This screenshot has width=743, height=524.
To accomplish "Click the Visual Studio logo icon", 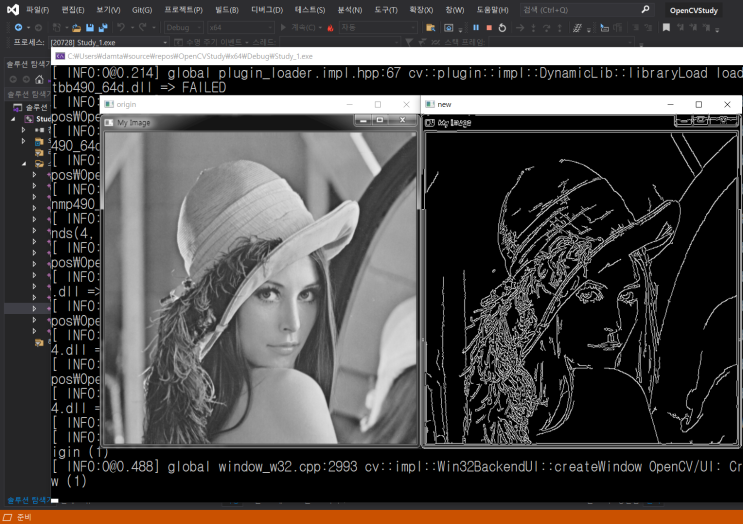I will point(13,9).
